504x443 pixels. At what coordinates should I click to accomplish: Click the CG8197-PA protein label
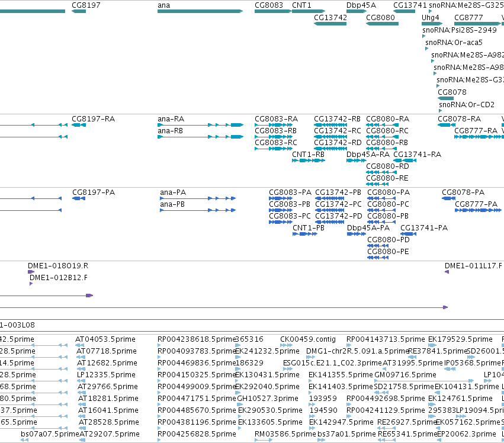94,192
